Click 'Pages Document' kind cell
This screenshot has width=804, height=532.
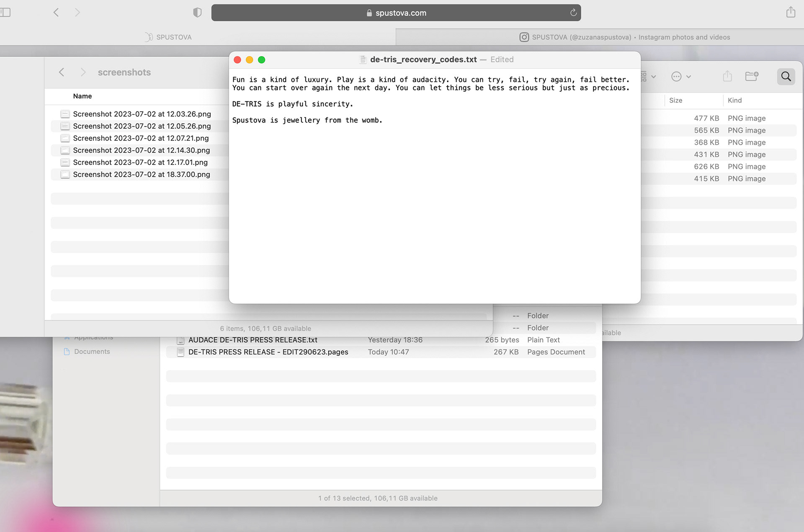(556, 352)
